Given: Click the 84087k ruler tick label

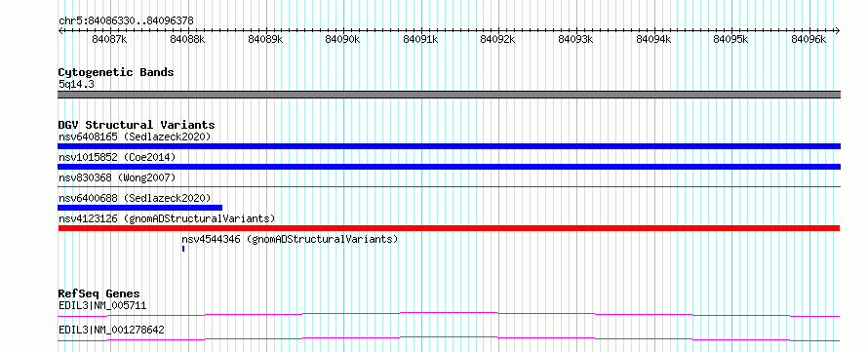Looking at the screenshot, I should pyautogui.click(x=109, y=39).
